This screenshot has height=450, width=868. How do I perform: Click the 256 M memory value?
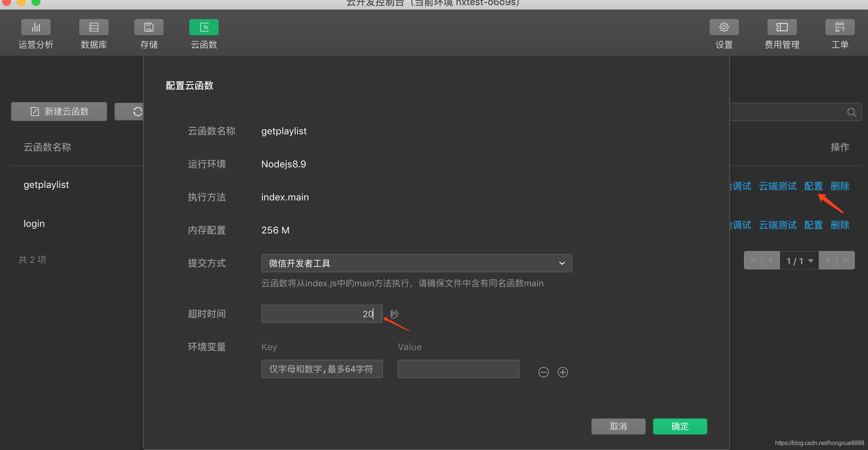coord(276,230)
